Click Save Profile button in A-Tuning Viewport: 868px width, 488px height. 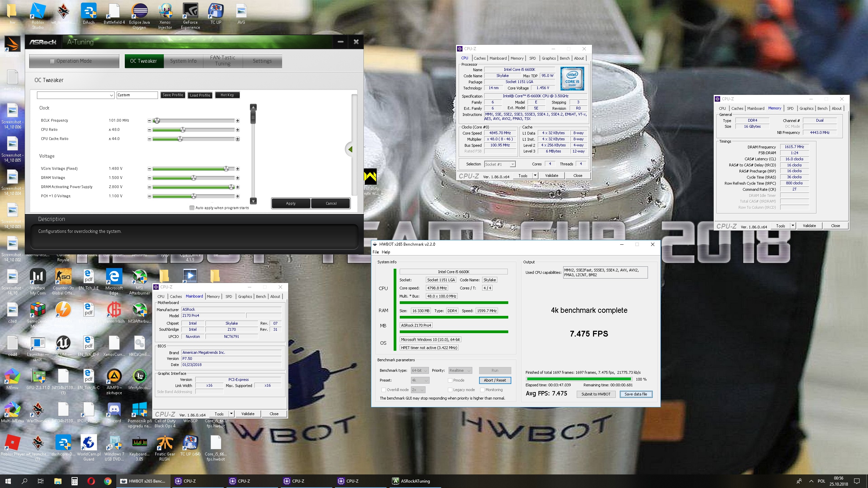(173, 95)
